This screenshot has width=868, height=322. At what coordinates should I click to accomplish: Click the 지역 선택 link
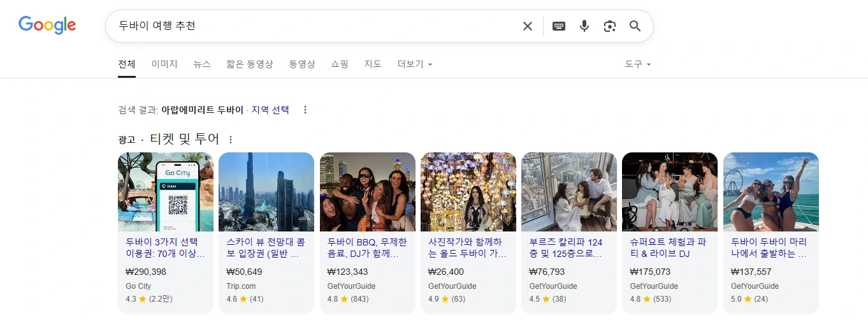[270, 110]
